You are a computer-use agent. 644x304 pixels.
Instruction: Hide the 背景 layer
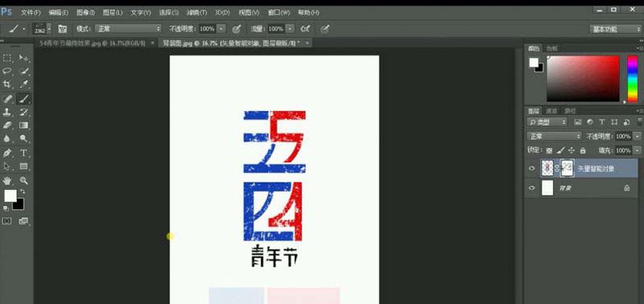click(532, 188)
